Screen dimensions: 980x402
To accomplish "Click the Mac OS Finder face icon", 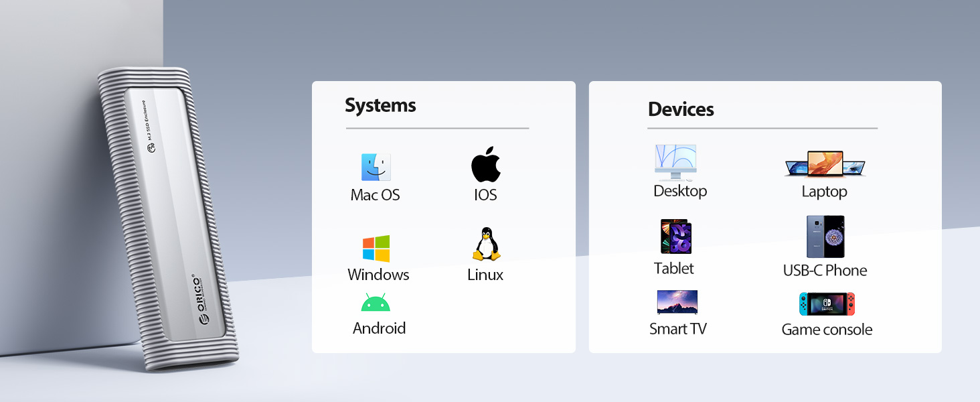I will (x=376, y=167).
